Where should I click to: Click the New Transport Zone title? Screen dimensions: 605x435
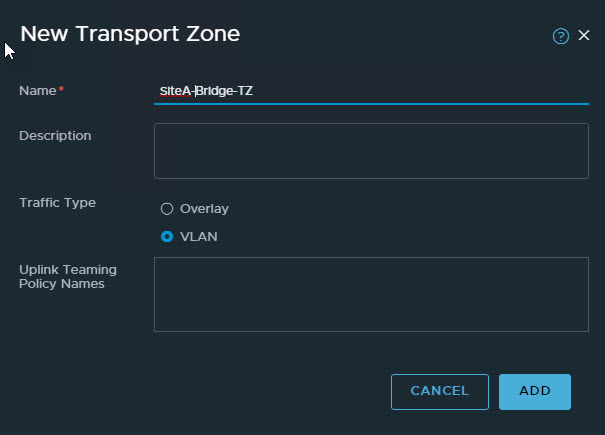tap(130, 34)
